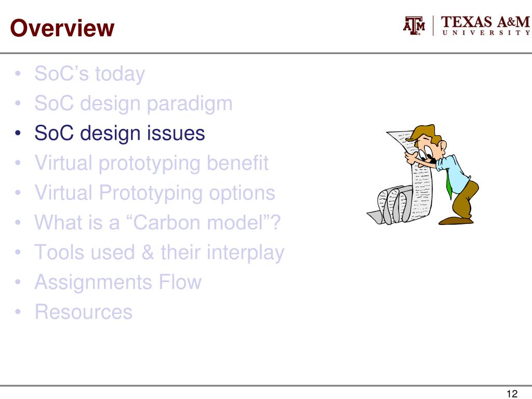Click the UNIVERSITY text under Texas A&M
Screen dimensions: 532x399
486,33
